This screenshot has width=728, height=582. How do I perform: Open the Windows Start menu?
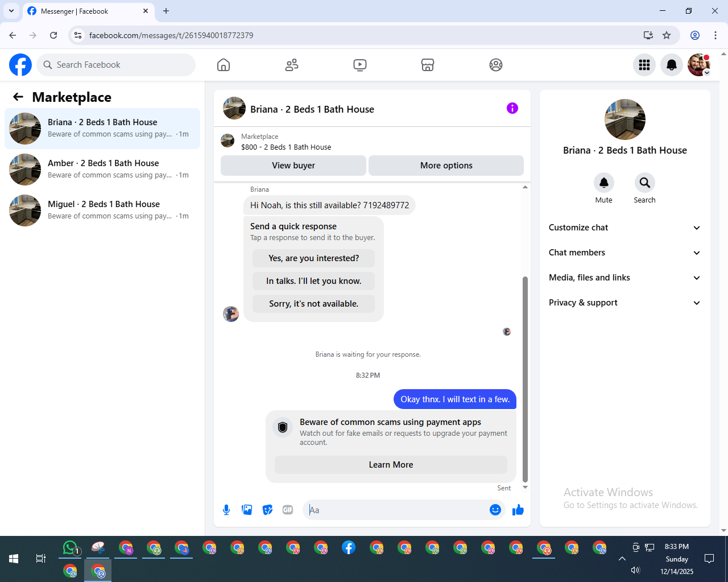click(14, 559)
